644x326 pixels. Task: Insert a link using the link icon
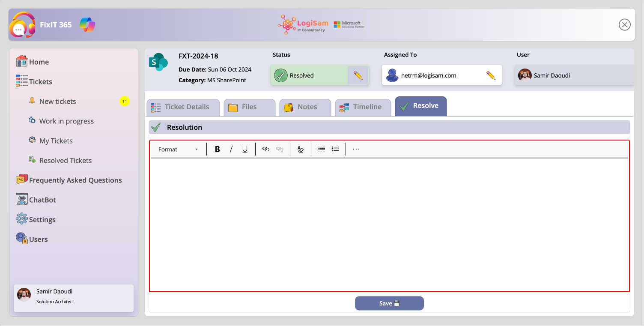pyautogui.click(x=266, y=149)
